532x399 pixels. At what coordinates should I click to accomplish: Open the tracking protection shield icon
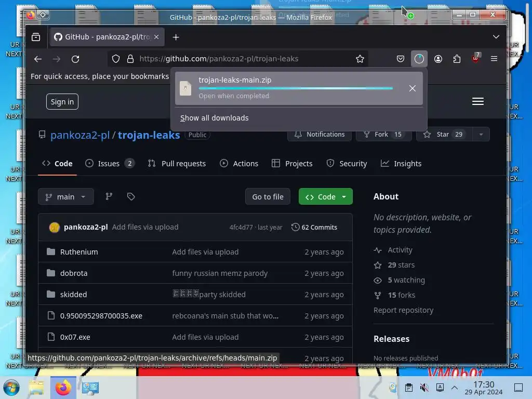tap(116, 59)
